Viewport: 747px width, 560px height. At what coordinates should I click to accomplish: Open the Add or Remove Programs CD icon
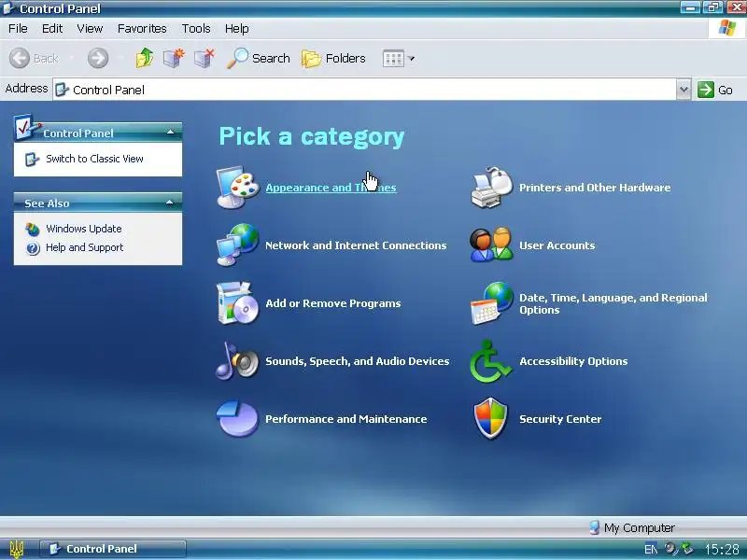[237, 302]
